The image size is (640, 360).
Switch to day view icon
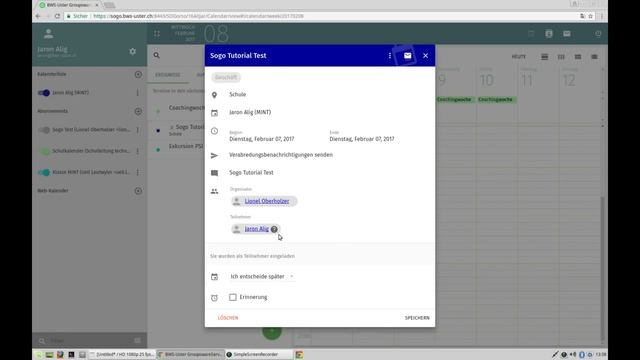544,57
